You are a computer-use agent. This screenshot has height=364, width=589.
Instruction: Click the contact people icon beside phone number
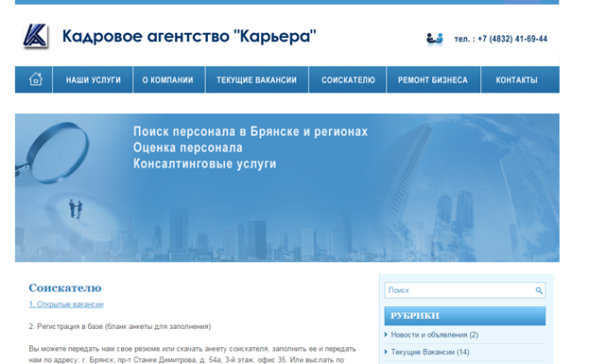click(435, 39)
